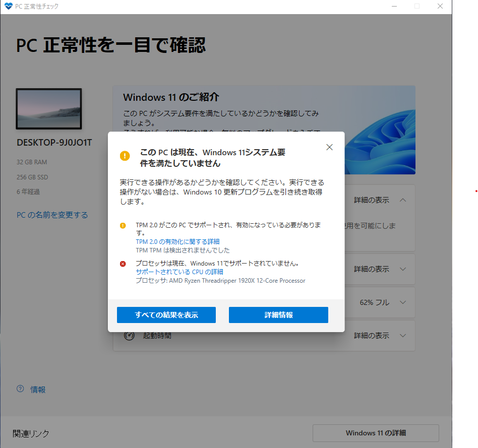Click the 6 年経過 text
478x448 pixels.
[x=28, y=191]
